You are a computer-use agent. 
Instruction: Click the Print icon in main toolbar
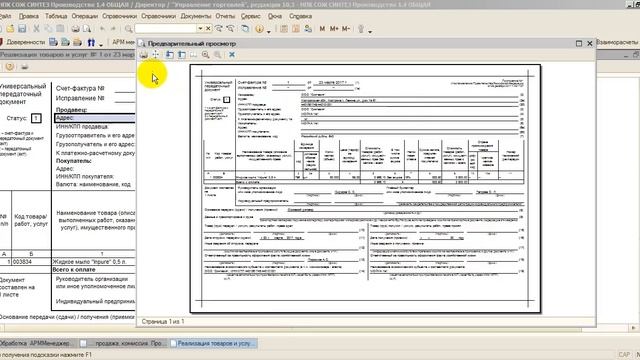coord(76,29)
